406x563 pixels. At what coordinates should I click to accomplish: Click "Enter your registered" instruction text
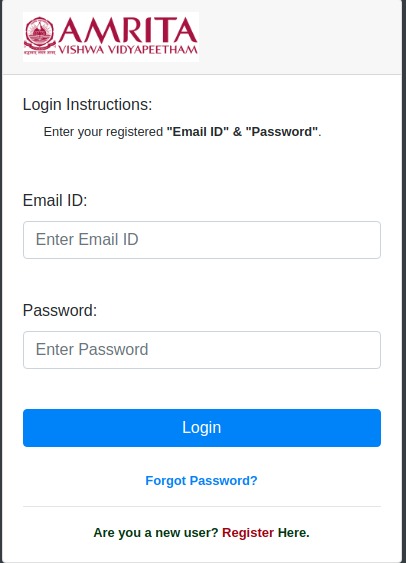click(103, 132)
